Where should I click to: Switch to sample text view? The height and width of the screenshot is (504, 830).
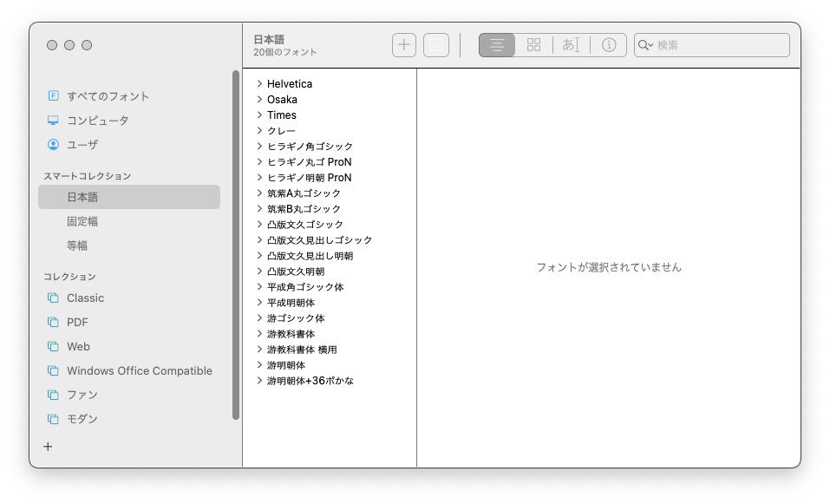[571, 45]
